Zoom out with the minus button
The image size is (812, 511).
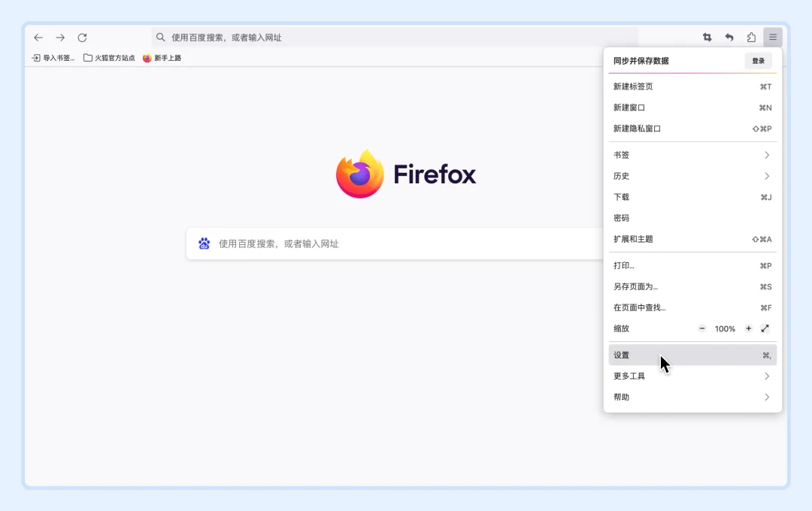(702, 328)
